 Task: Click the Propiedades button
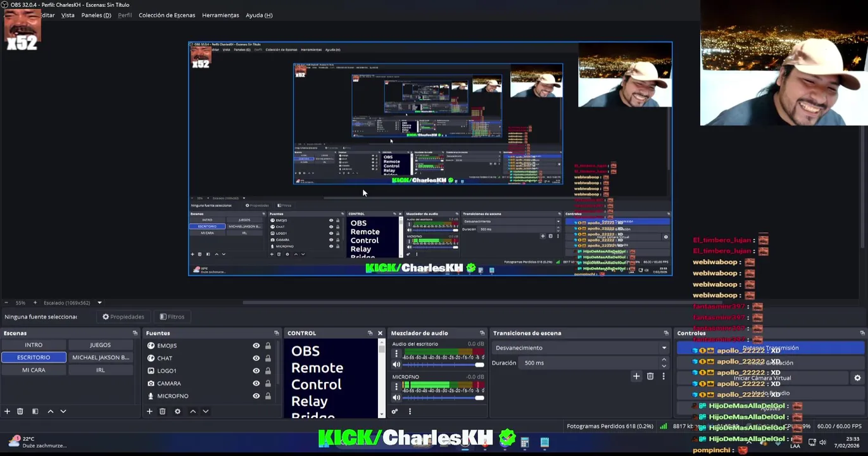[x=123, y=317]
